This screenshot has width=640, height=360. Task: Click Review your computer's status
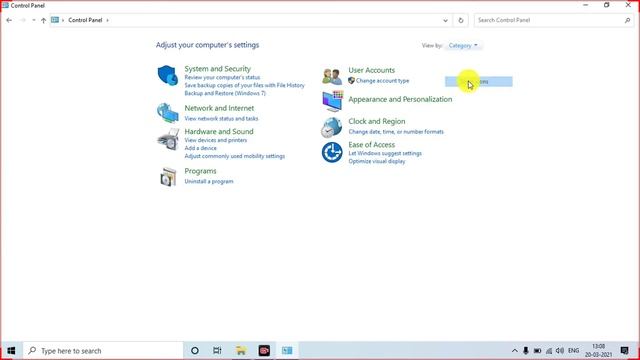pyautogui.click(x=222, y=77)
